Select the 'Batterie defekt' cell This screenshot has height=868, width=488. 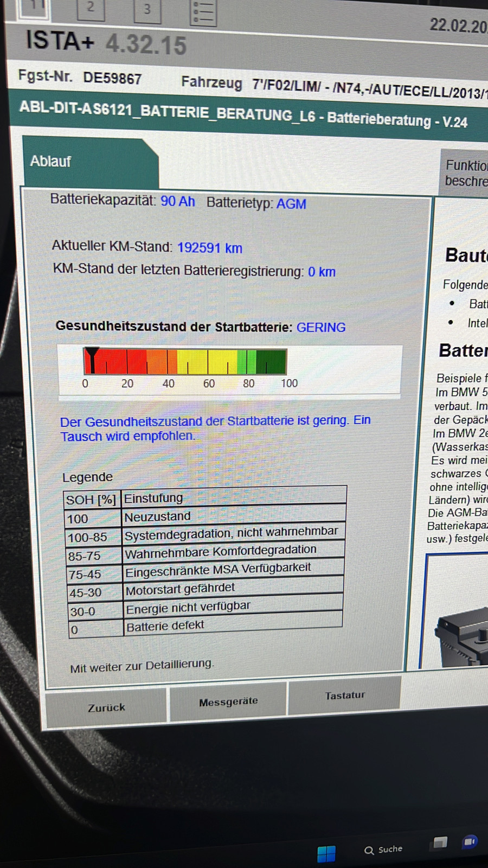point(233,624)
